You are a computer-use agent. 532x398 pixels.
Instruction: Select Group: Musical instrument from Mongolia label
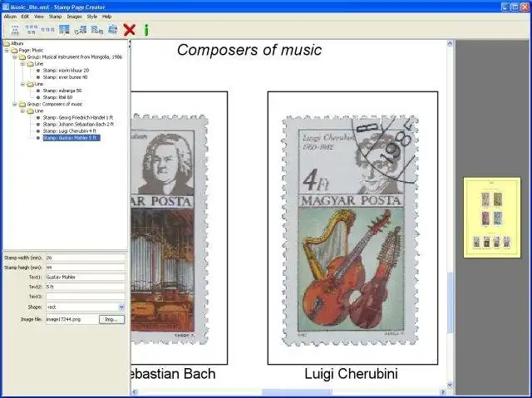click(x=75, y=57)
